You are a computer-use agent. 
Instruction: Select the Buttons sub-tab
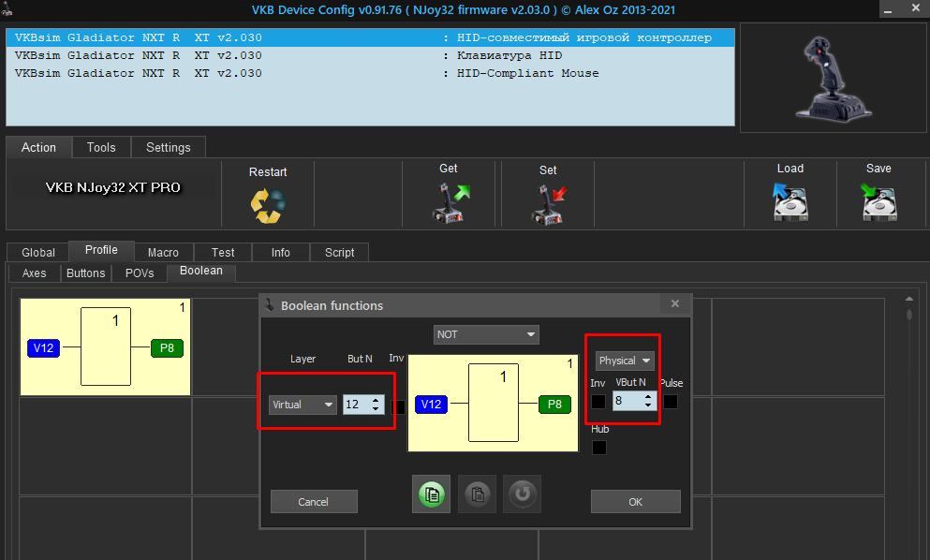pyautogui.click(x=86, y=273)
